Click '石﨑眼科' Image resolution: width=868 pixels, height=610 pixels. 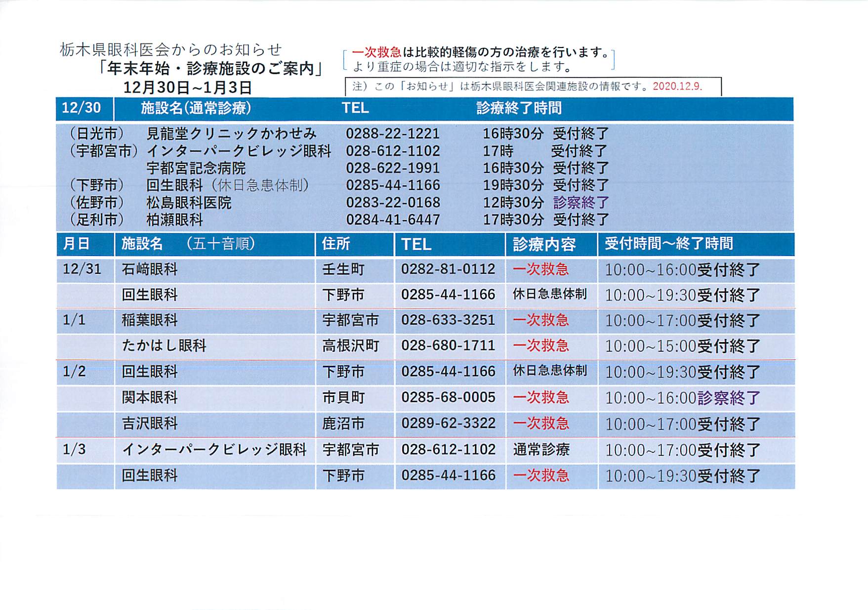[149, 269]
